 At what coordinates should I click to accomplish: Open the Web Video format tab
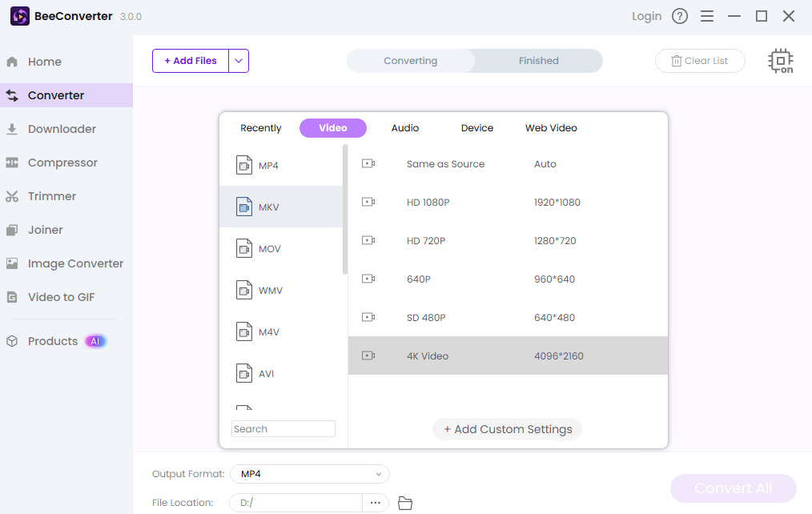click(x=551, y=128)
